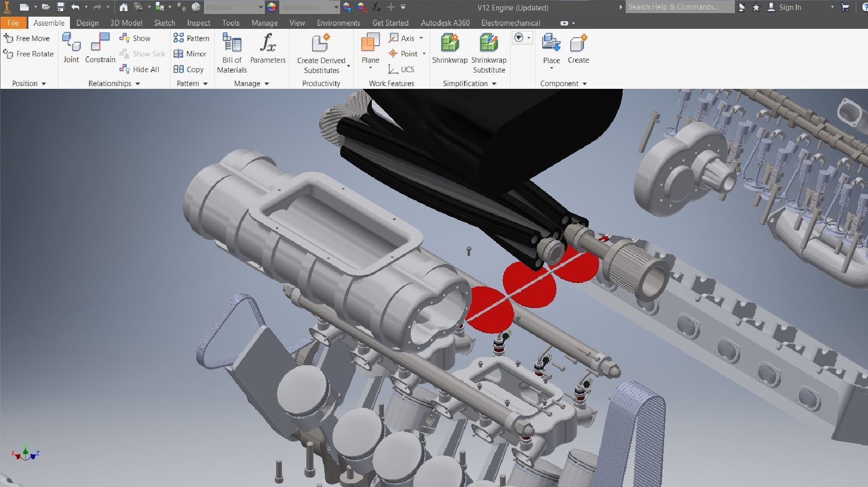Open the Electromechanical tab

click(510, 23)
